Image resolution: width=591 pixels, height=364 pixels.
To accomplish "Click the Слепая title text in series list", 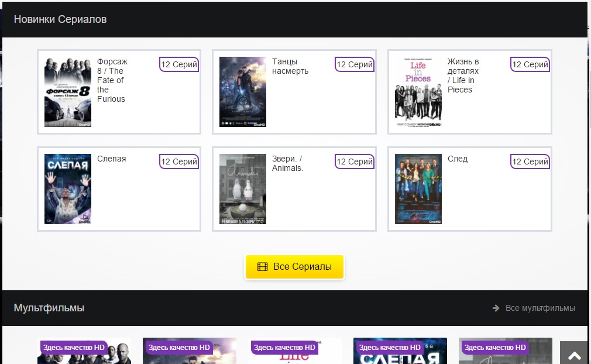I will coord(112,159).
